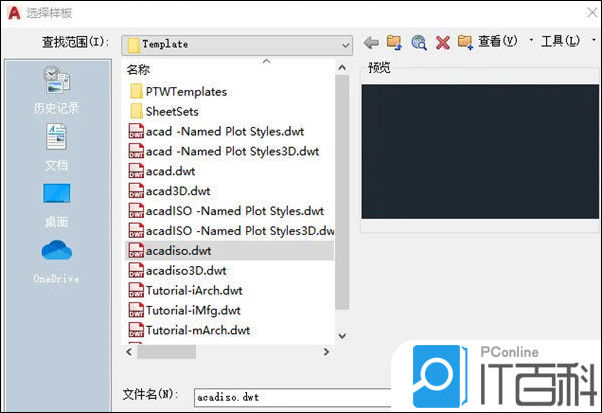
Task: Click DWT icon of Tutorial-iMfg.dwt
Action: click(136, 310)
